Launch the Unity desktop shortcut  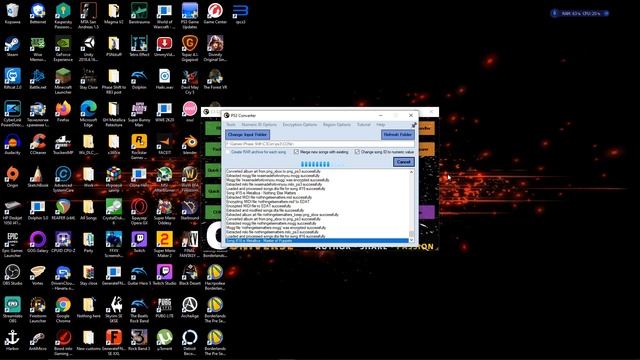pos(89,48)
